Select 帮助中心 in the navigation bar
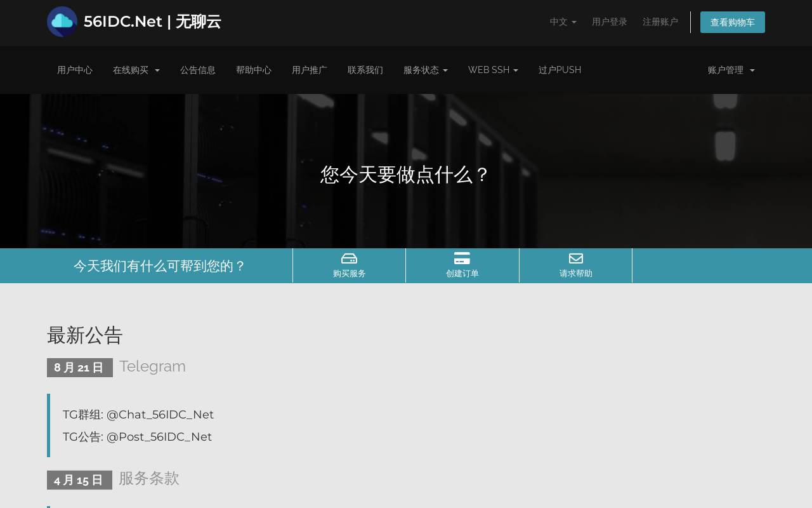 (x=254, y=70)
